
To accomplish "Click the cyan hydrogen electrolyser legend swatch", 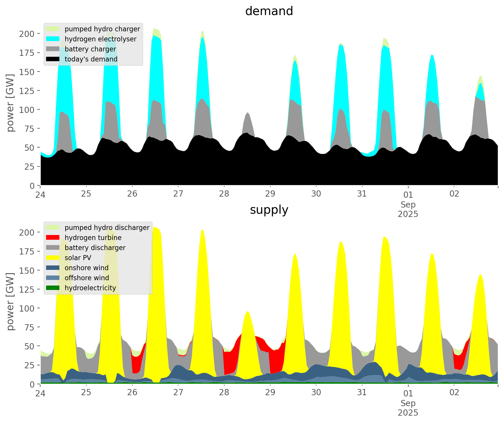I will [x=53, y=39].
